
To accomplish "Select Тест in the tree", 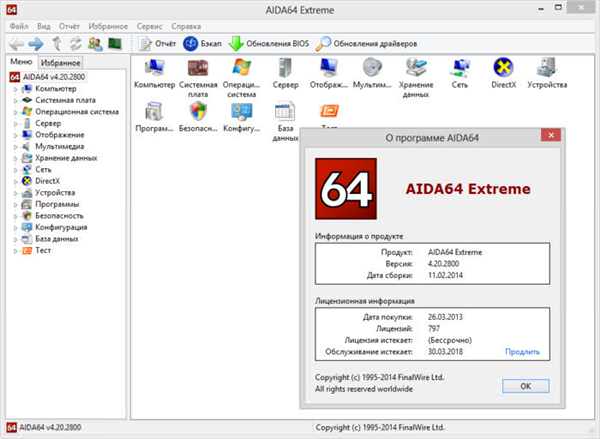I will tap(43, 250).
